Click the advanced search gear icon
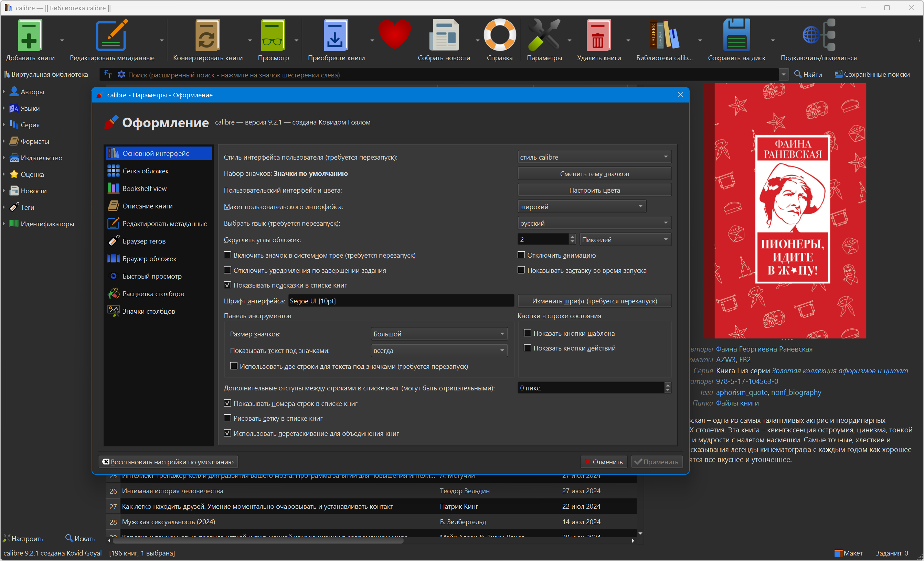This screenshot has width=924, height=561. point(121,75)
